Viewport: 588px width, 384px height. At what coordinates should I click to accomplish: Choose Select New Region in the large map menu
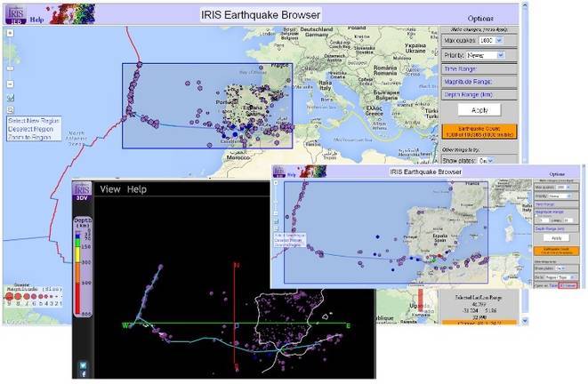coord(34,121)
